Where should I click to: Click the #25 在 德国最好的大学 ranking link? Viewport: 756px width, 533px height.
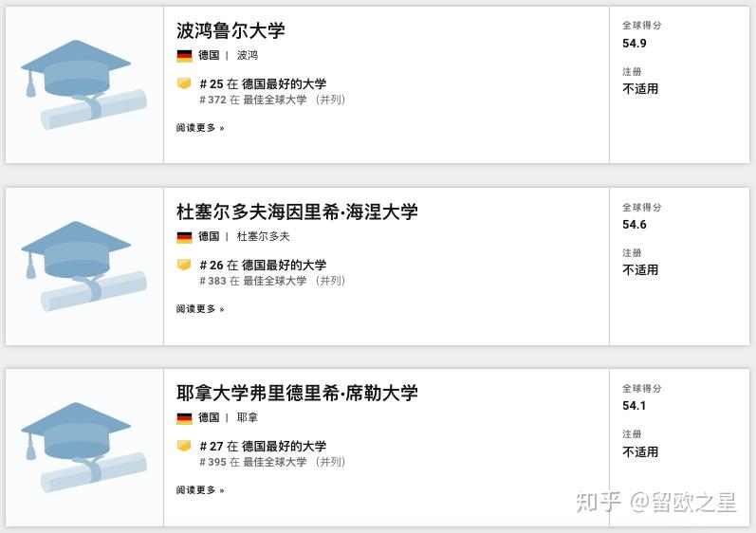point(263,84)
